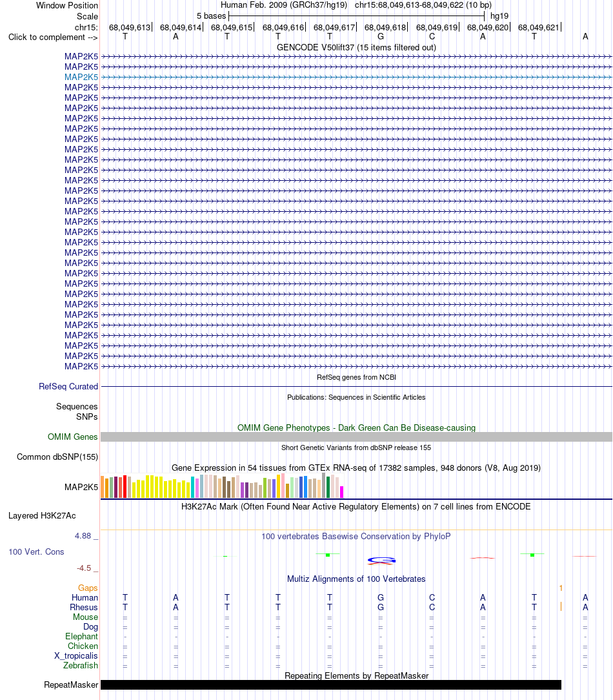Click position label 68,049,615
Viewport: 613px width, 700px height.
[232, 27]
